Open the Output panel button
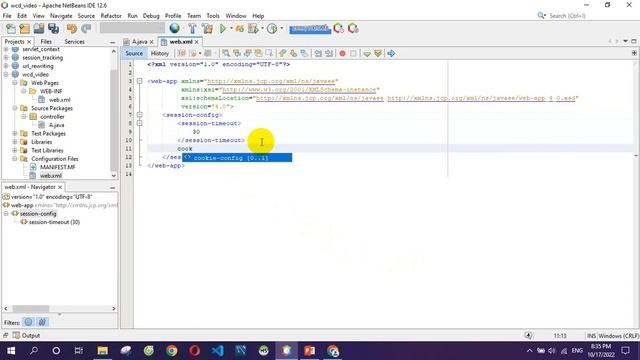Image resolution: width=640 pixels, height=360 pixels. [x=26, y=336]
